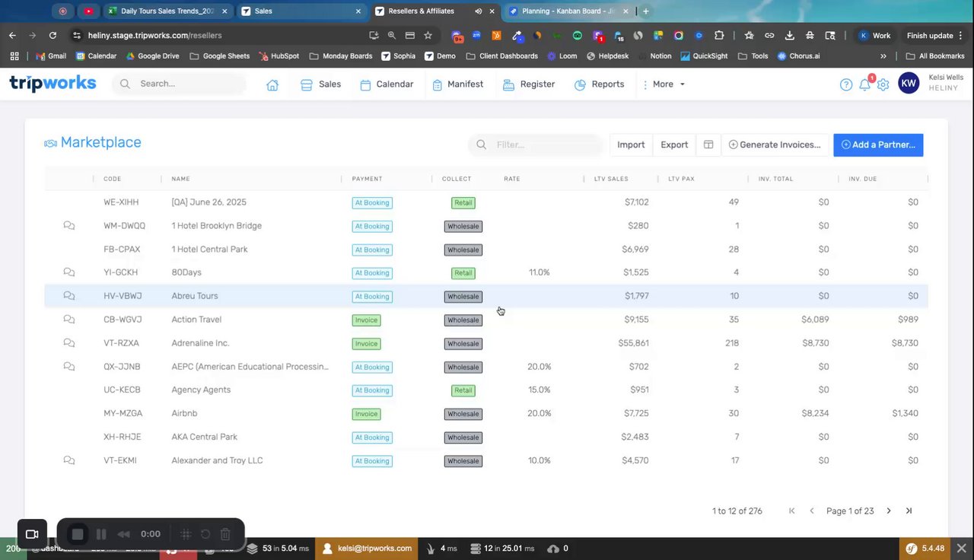Open the settings gear in TripWorks header
The width and height of the screenshot is (974, 560).
(x=883, y=84)
